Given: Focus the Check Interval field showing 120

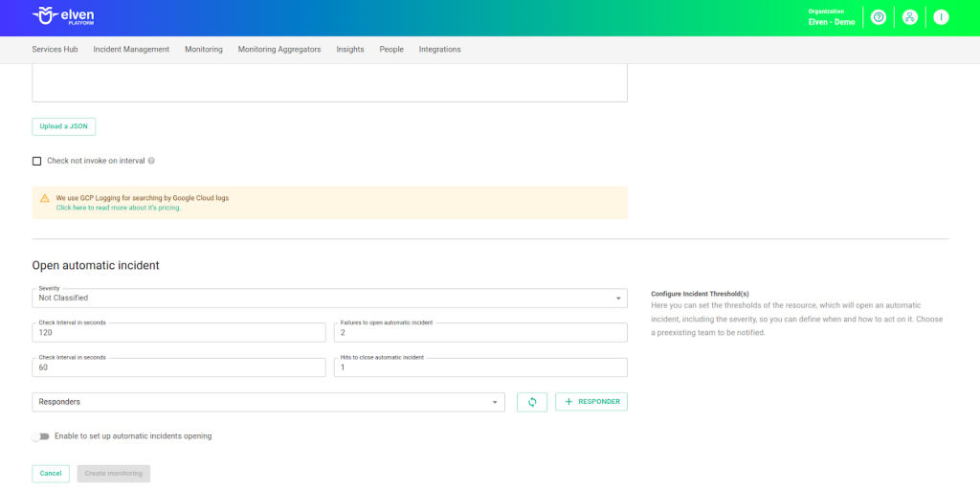Looking at the screenshot, I should pyautogui.click(x=179, y=333).
